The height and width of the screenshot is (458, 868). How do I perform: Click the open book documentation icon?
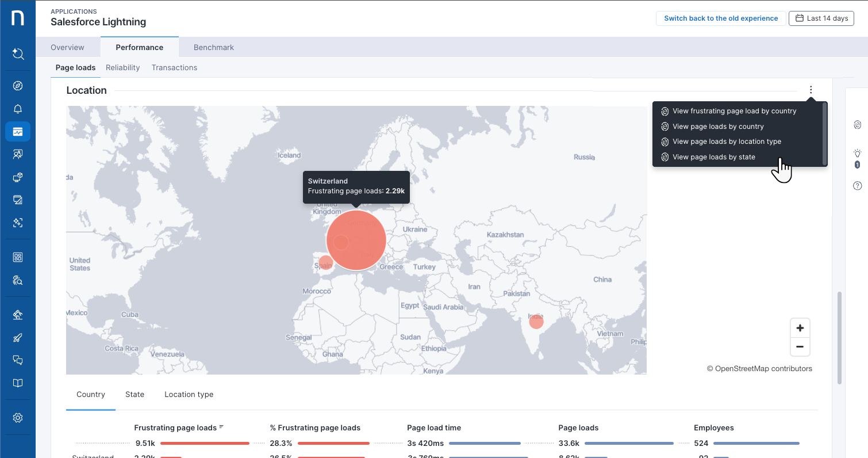point(18,383)
